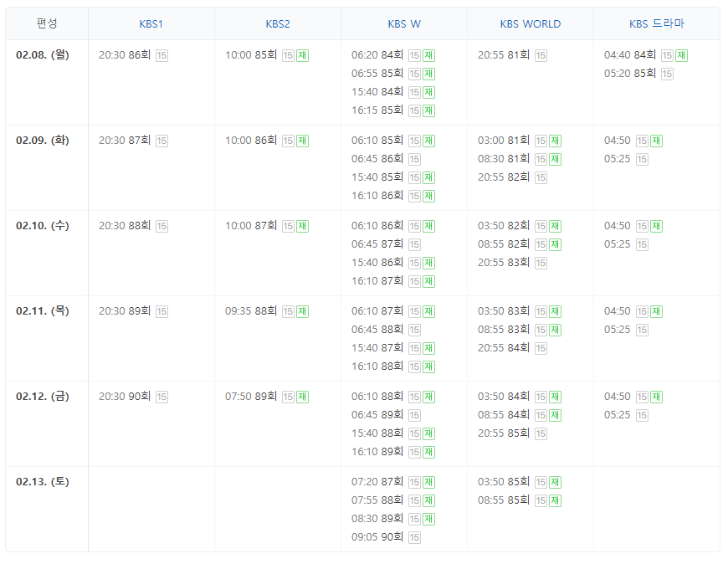Click the green 재 badge beside 03:00 81회
728x564 pixels.
pyautogui.click(x=555, y=141)
